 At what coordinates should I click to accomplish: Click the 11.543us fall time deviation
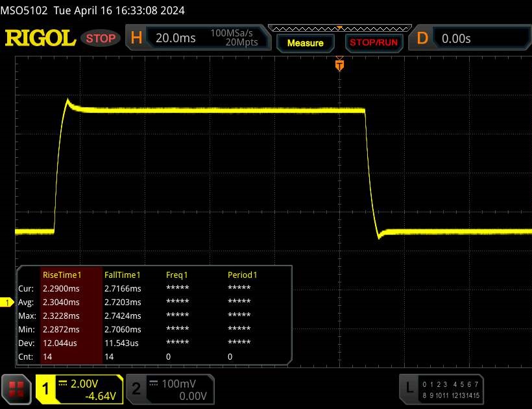pyautogui.click(x=121, y=343)
